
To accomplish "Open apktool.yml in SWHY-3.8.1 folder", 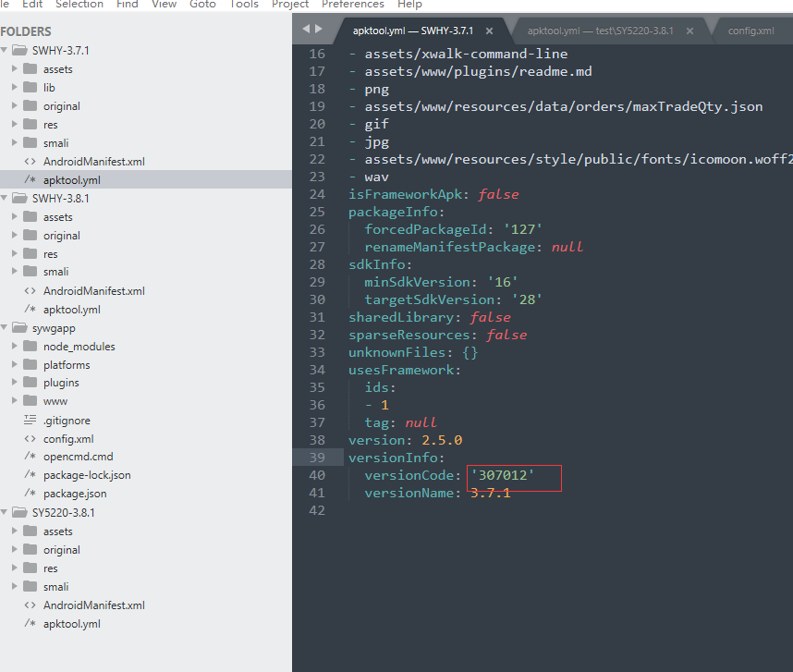I will point(72,310).
